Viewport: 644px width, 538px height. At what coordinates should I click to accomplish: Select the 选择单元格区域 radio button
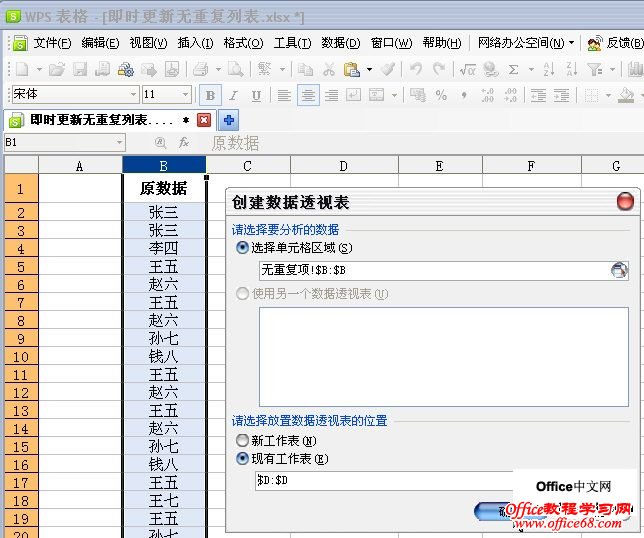coord(242,247)
